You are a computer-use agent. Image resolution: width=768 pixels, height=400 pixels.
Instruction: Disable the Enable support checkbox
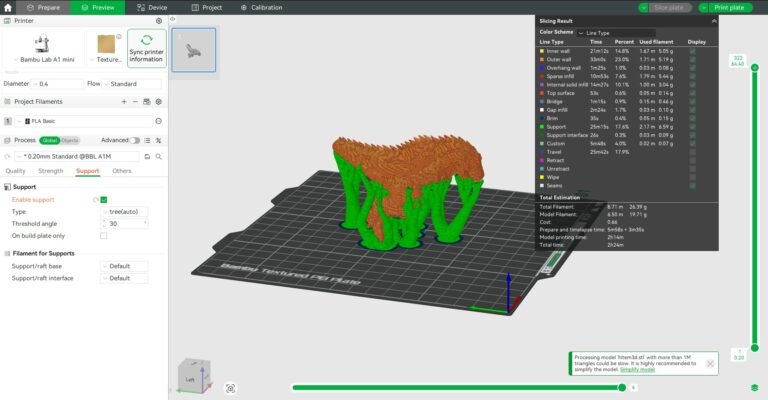click(x=104, y=200)
